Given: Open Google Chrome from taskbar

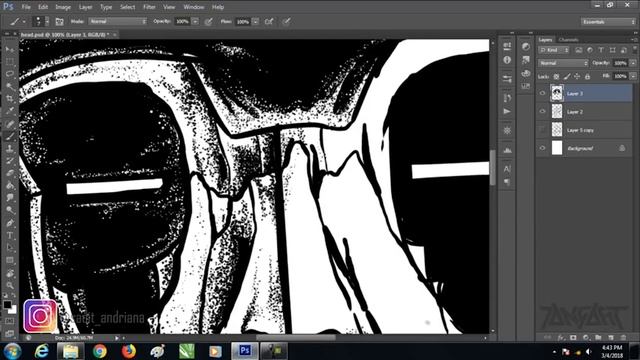Looking at the screenshot, I should [x=100, y=351].
